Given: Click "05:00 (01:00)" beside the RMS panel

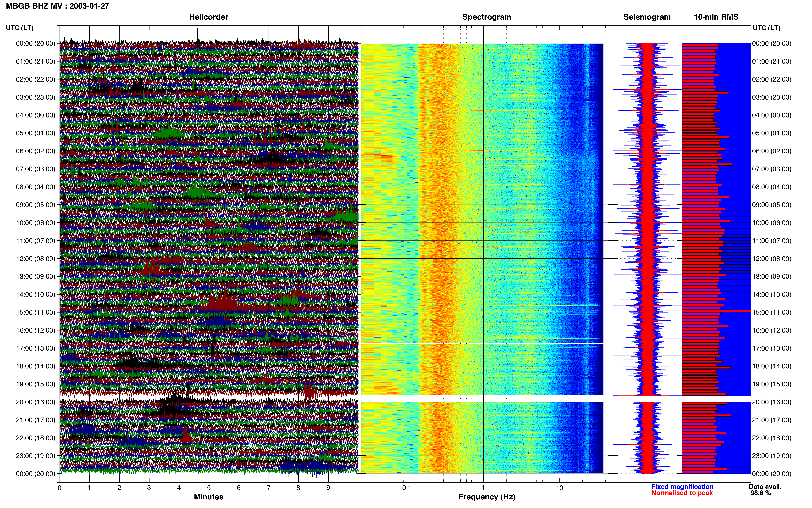Looking at the screenshot, I should point(772,133).
